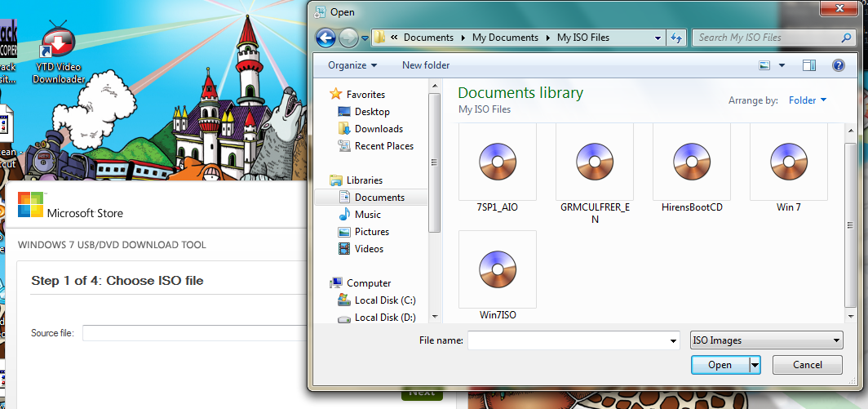Image resolution: width=868 pixels, height=409 pixels.
Task: Click the file list scrollbar up arrow
Action: pos(851,131)
